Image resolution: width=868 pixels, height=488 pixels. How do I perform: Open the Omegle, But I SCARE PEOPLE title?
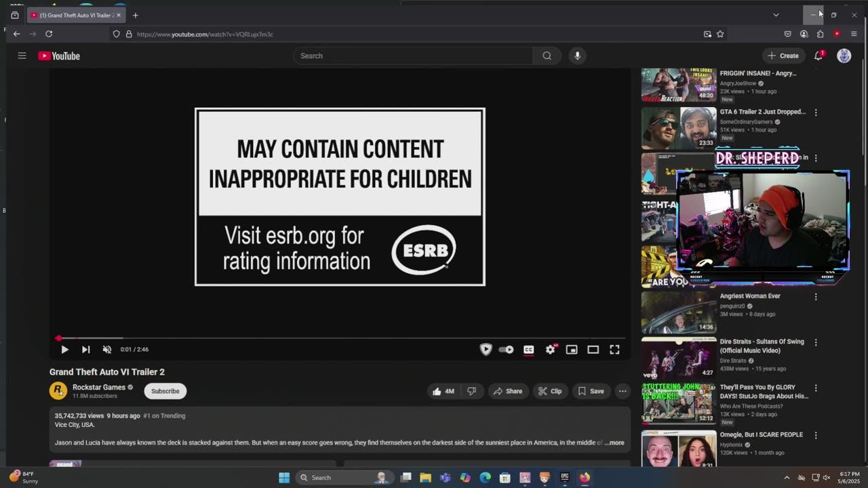761,434
